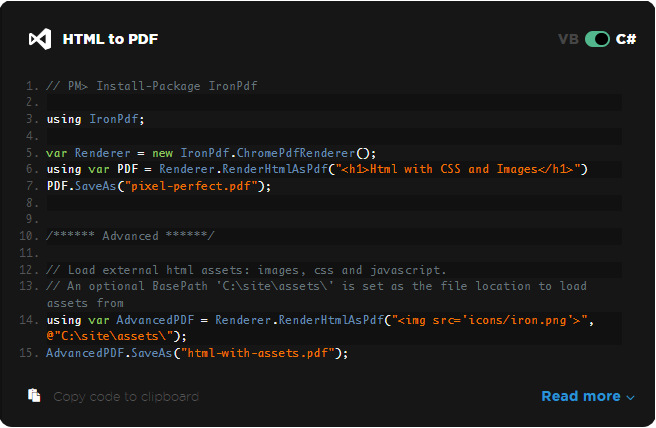Click the string "html-with-assets.pdf"
Image resolution: width=656 pixels, height=428 pixels.
[257, 353]
